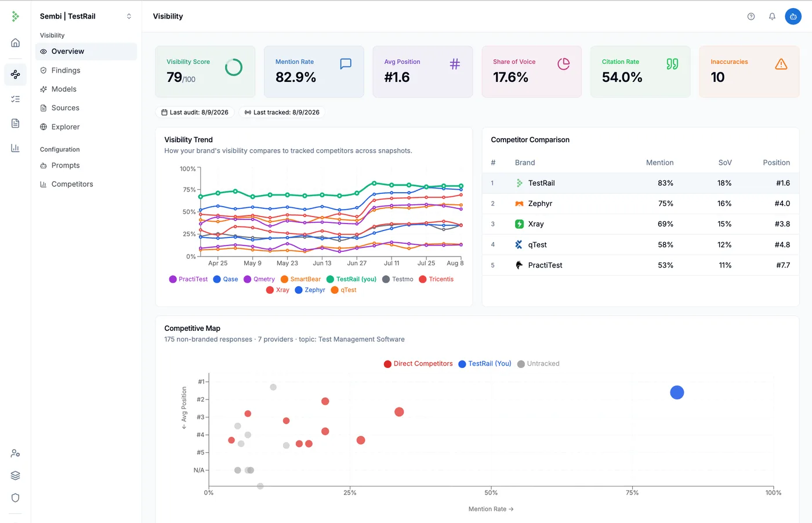Click the Share of Voice pie icon
This screenshot has height=523, width=812.
point(563,64)
